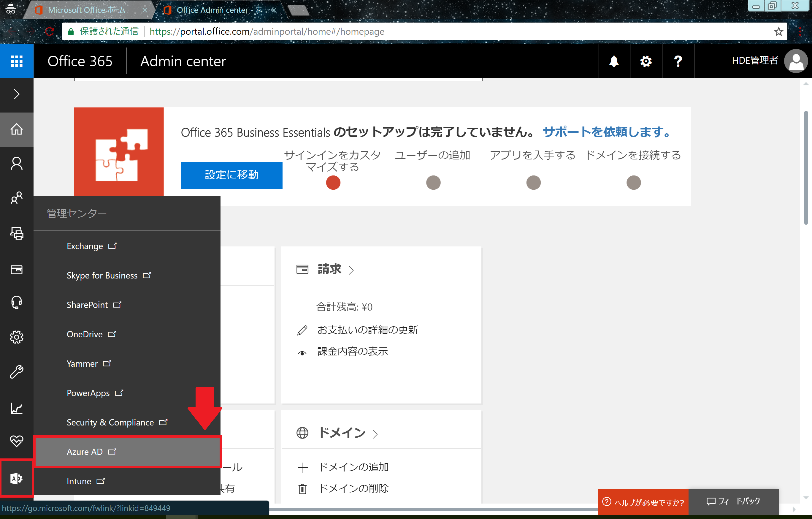Click フィードバック button
Image resolution: width=812 pixels, height=519 pixels.
click(734, 501)
